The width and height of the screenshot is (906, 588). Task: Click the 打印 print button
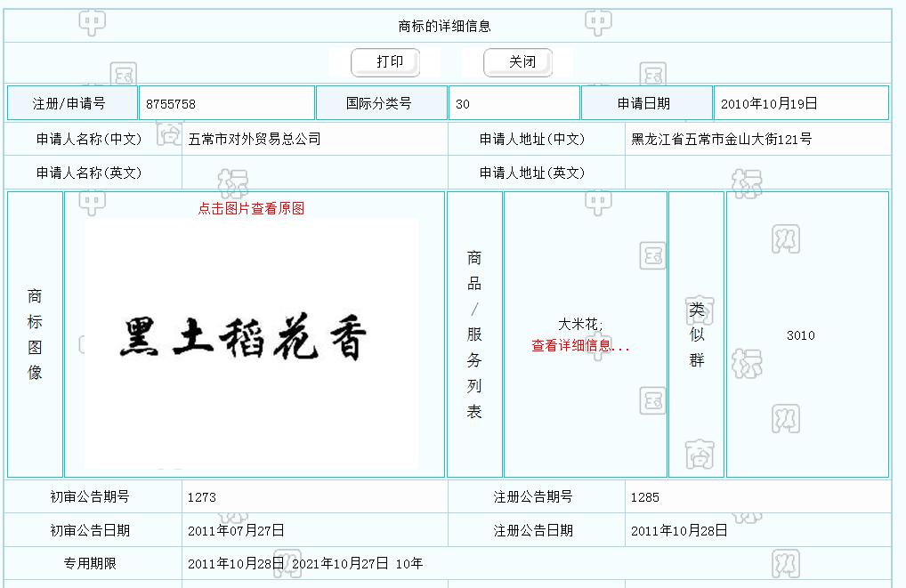(x=385, y=62)
